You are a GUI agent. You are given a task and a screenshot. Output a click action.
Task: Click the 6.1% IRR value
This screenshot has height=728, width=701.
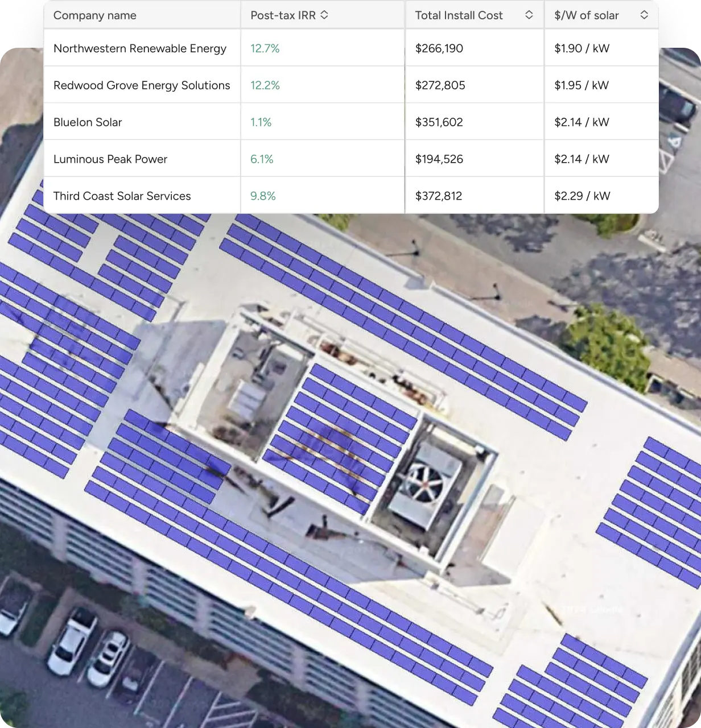[262, 159]
